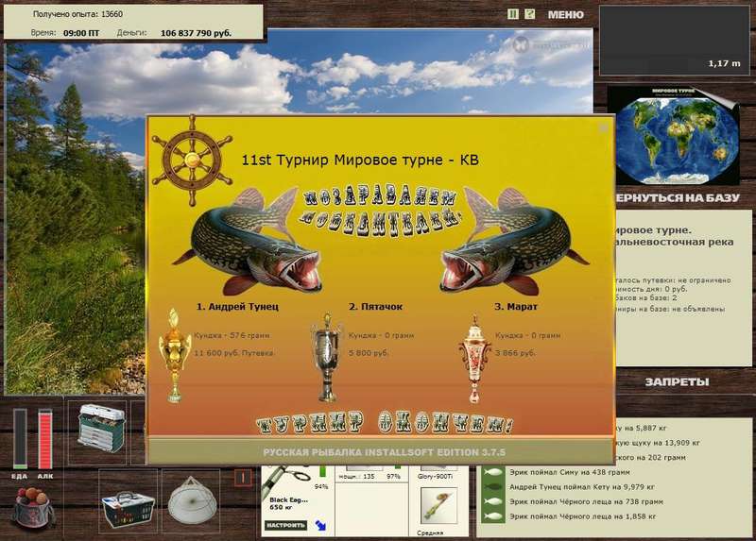Screen dimensions: 756x541
Task: Click the money amount 106 837 790 руб.
Action: [196, 33]
